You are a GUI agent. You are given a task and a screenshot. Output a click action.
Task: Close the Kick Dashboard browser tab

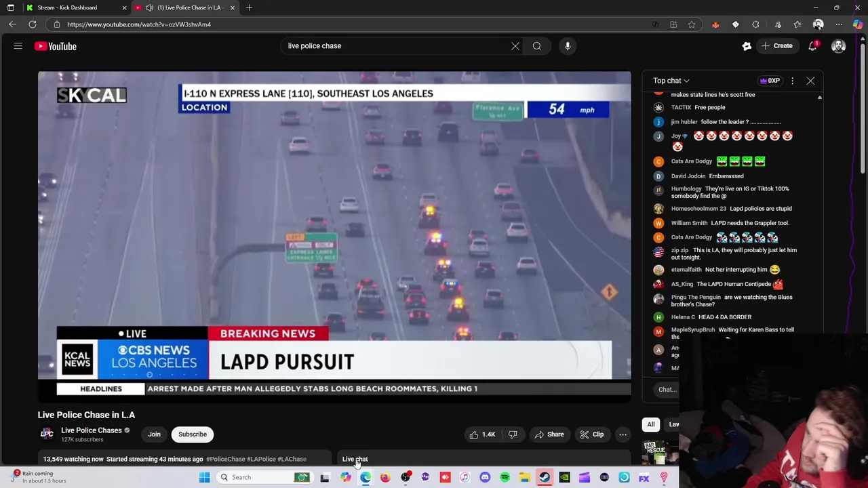(x=124, y=7)
